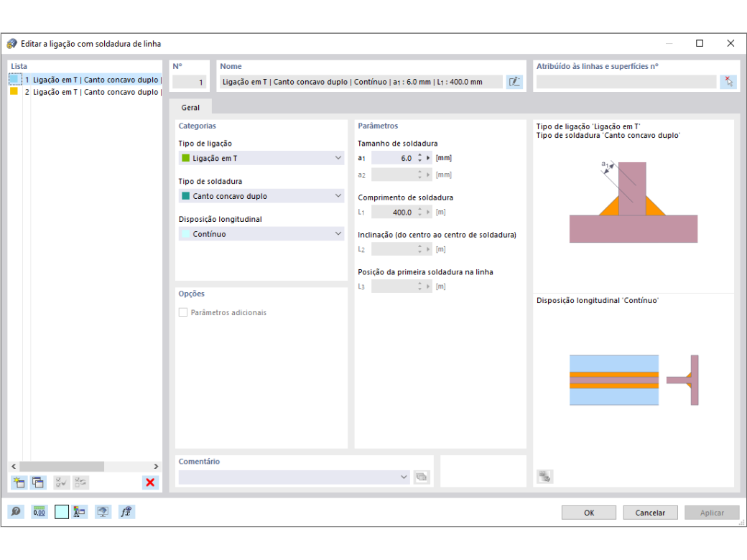Click the T-joint weld cross-section diagram
The image size is (747, 560).
pos(633,202)
